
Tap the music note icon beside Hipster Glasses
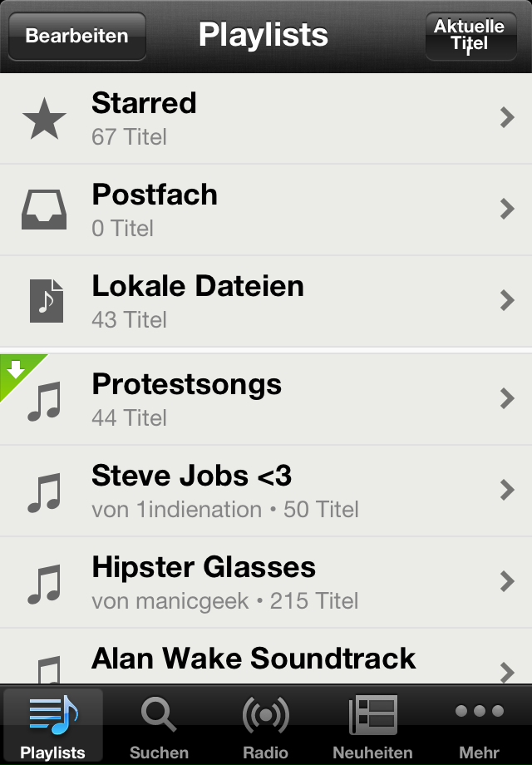44,584
